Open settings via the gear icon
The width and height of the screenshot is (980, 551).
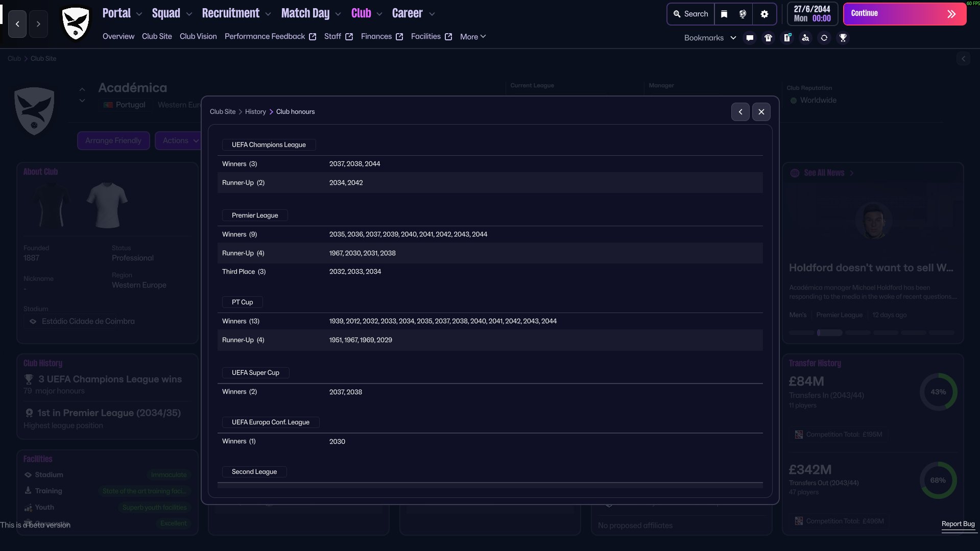point(764,14)
